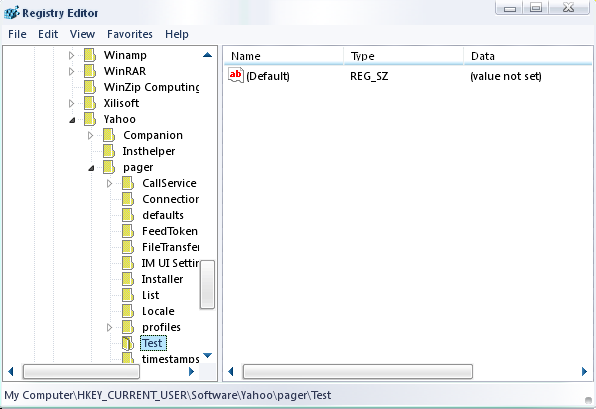The image size is (596, 409).
Task: Open the Favorites menu
Action: [130, 34]
